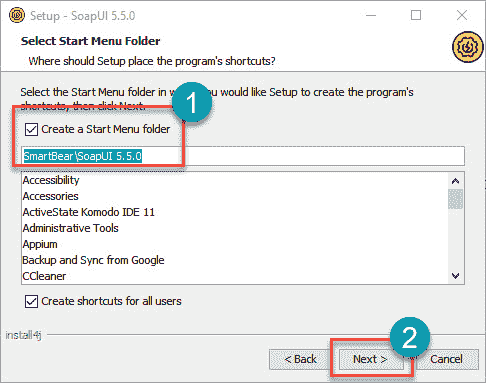Screen dimensions: 486x383
Task: Maximize the Setup window
Action: point(416,15)
